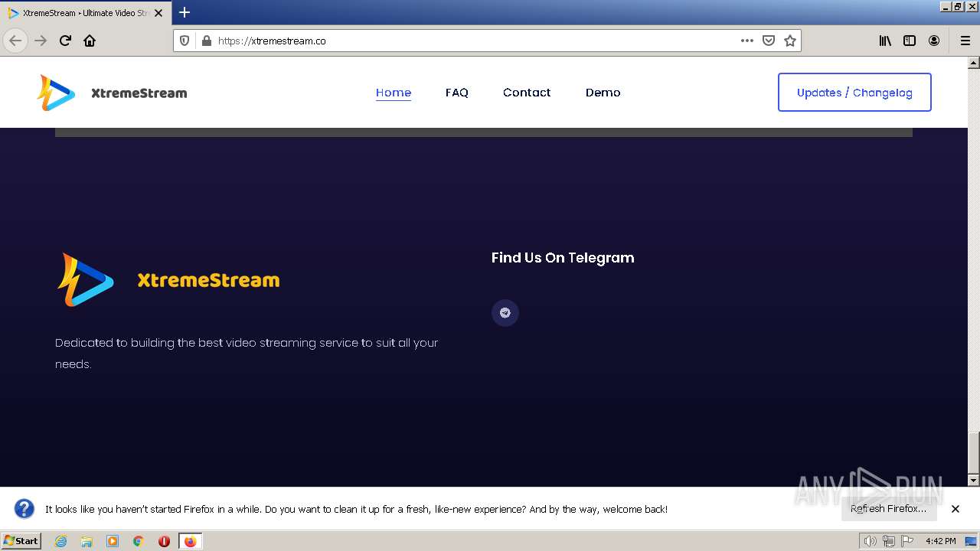Click the footer XtremeStream logo
Screen dimensions: 980x551
168,279
